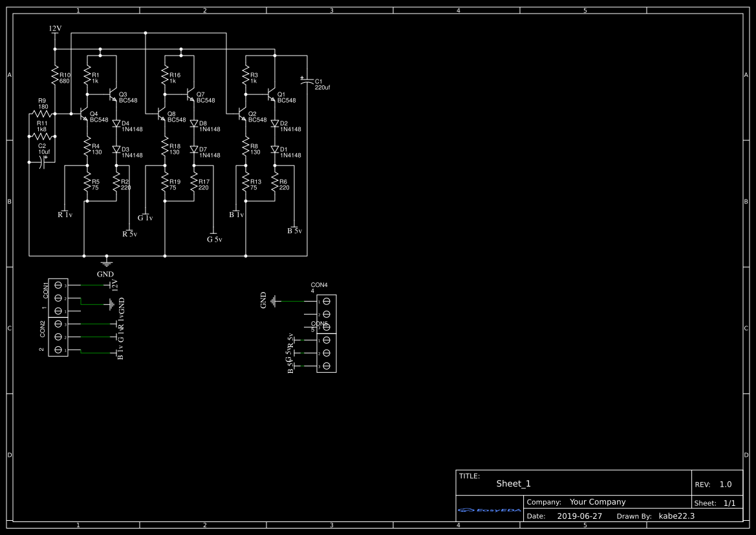Select resistor R10 680 symbol
The height and width of the screenshot is (535, 756).
point(54,76)
